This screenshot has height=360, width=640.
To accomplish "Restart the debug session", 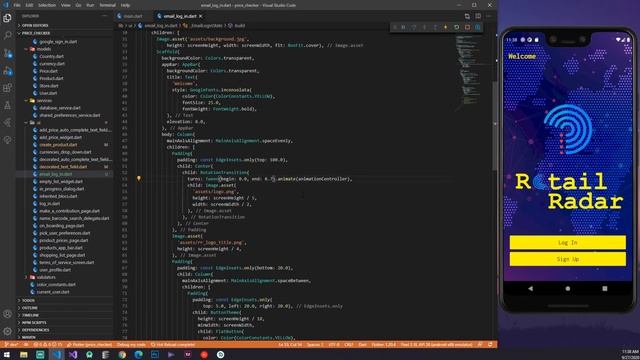I will [x=456, y=27].
